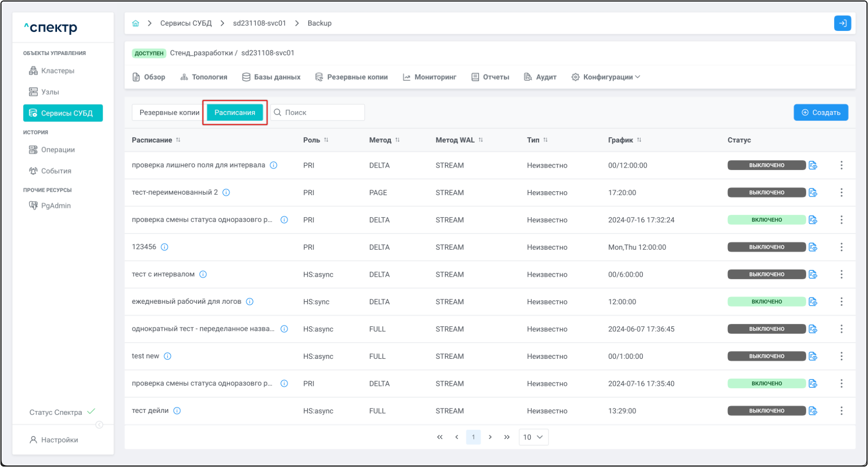
Task: Click info icon next to 'тест с интервалом'
Action: pyautogui.click(x=203, y=274)
